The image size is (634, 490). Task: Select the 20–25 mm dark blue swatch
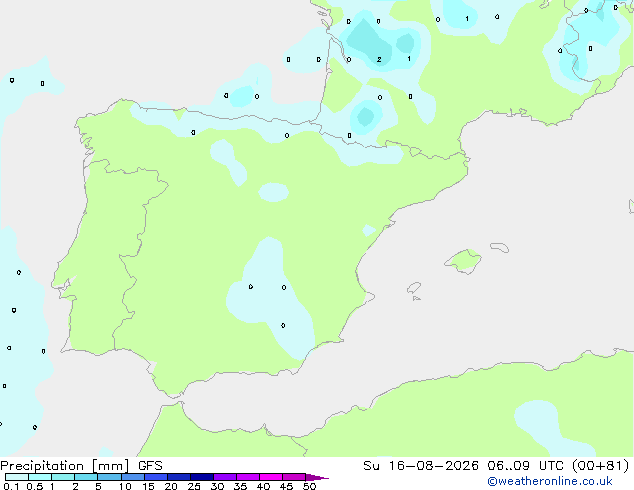click(179, 477)
